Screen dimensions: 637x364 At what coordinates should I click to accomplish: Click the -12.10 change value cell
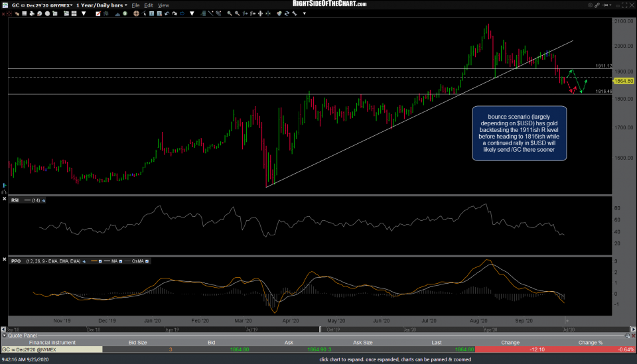(537, 349)
